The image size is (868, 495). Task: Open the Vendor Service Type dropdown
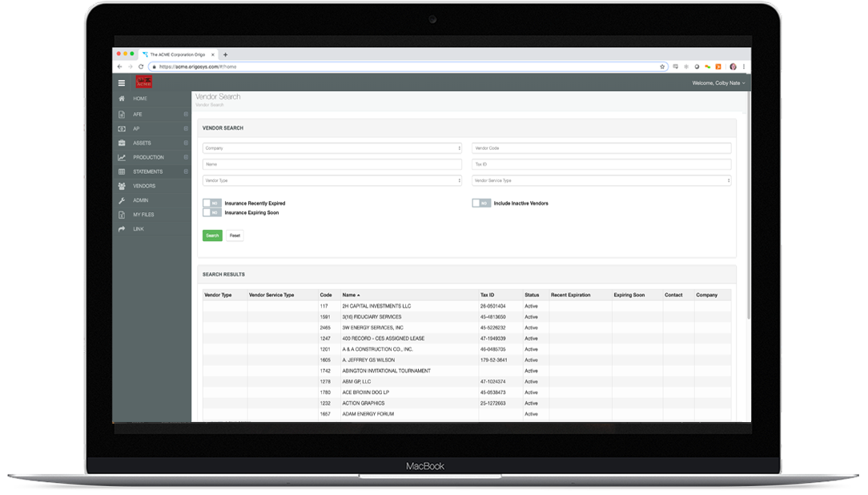coord(601,180)
